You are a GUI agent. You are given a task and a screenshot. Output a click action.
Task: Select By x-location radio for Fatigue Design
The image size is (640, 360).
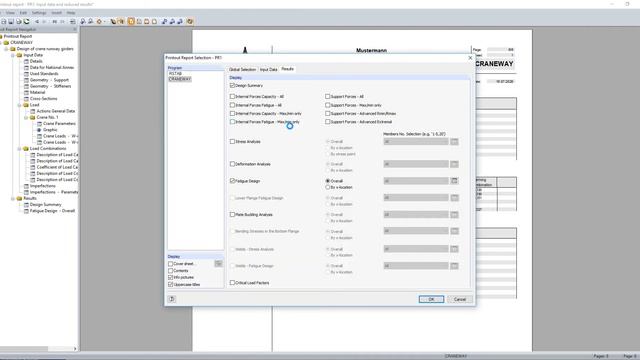click(x=327, y=187)
